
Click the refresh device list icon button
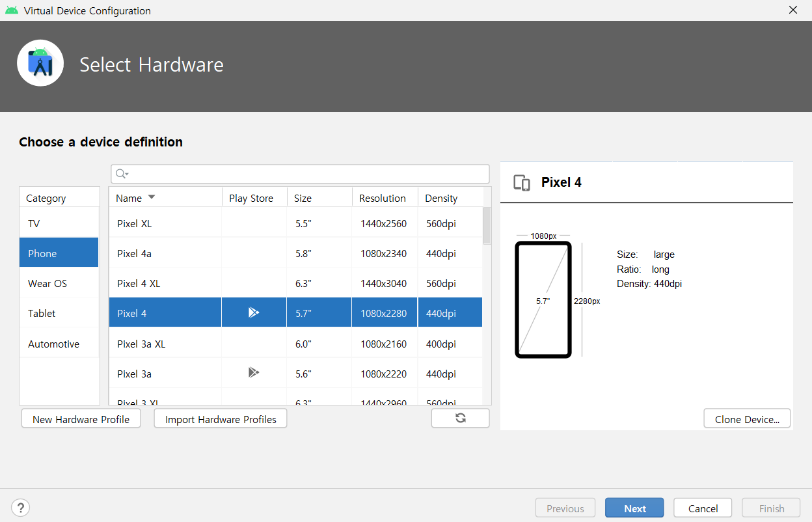coord(460,419)
